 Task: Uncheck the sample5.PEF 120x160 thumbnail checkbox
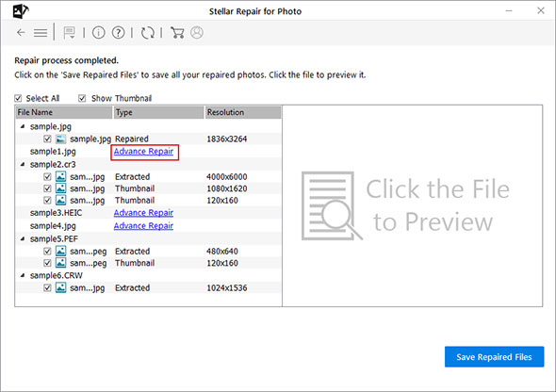coord(47,263)
